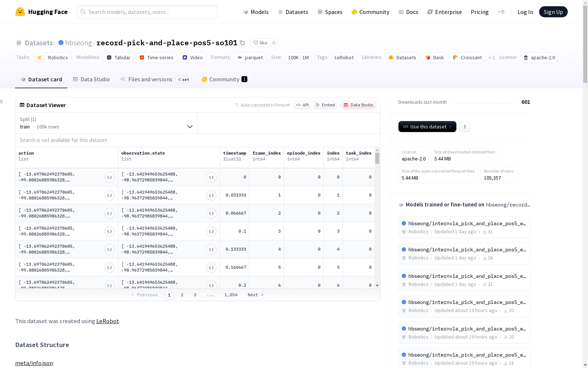Viewport: 588px width, 368px height.
Task: Go to page 2 of the dataset
Action: (182, 295)
